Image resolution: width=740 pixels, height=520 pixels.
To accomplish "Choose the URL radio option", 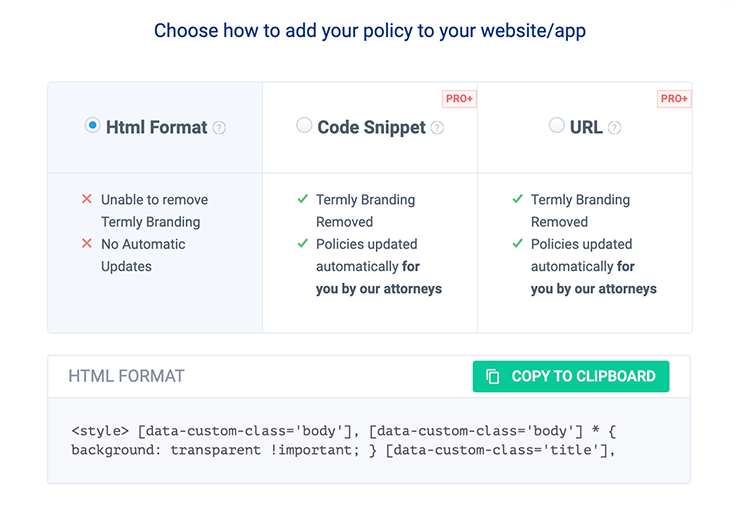I will coord(557,126).
